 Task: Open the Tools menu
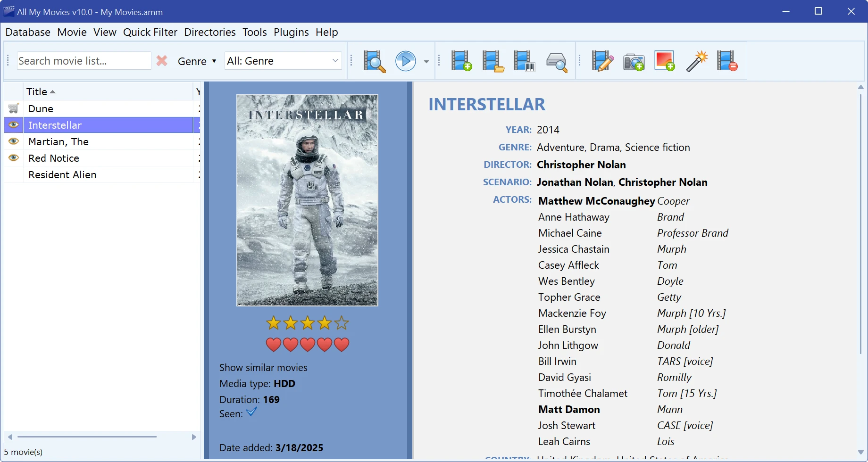(254, 32)
